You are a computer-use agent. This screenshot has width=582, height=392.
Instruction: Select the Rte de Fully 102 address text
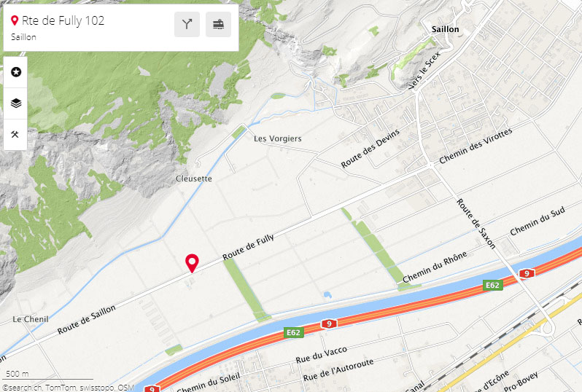point(63,21)
